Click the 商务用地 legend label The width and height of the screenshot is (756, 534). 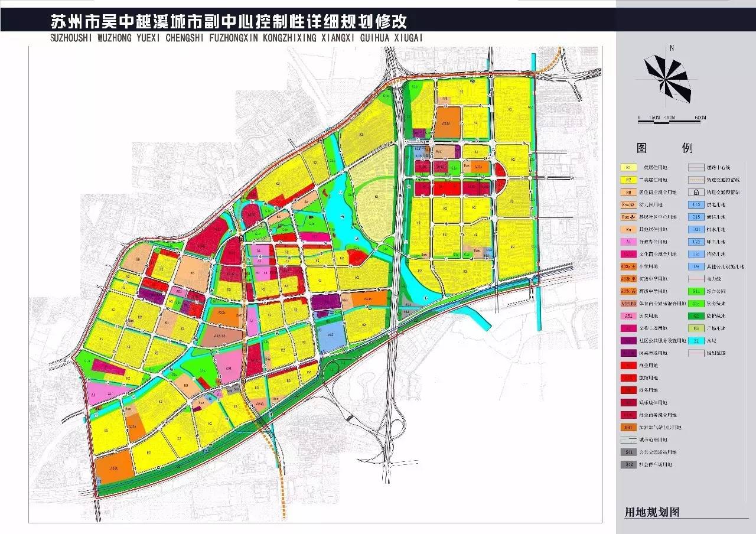[x=649, y=390]
